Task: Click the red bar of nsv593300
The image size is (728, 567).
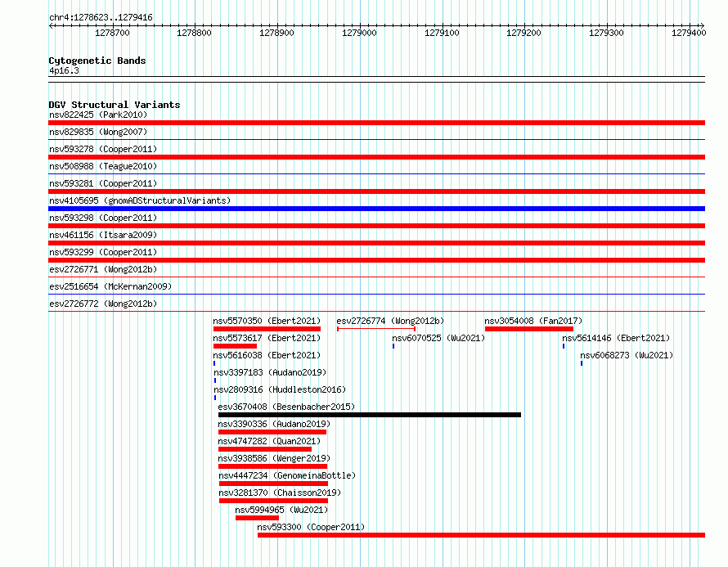Action: [x=482, y=535]
